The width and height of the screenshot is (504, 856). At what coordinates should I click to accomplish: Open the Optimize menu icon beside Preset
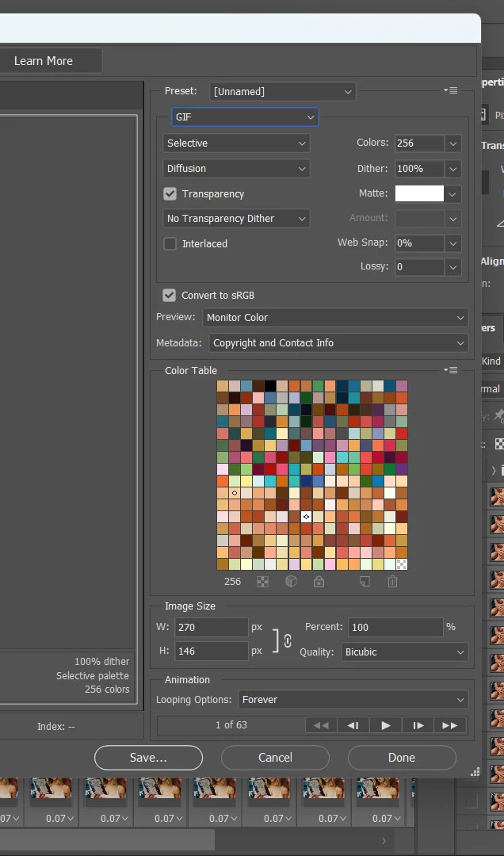451,90
